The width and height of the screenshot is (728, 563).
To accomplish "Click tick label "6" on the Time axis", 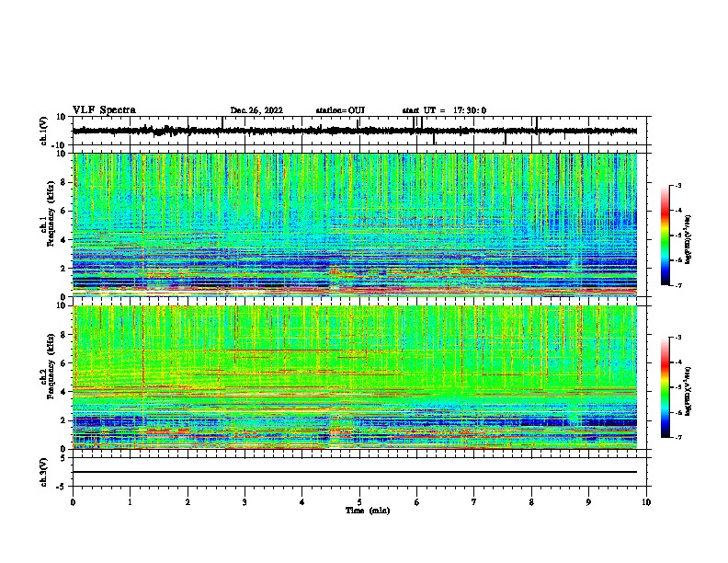I will (417, 502).
